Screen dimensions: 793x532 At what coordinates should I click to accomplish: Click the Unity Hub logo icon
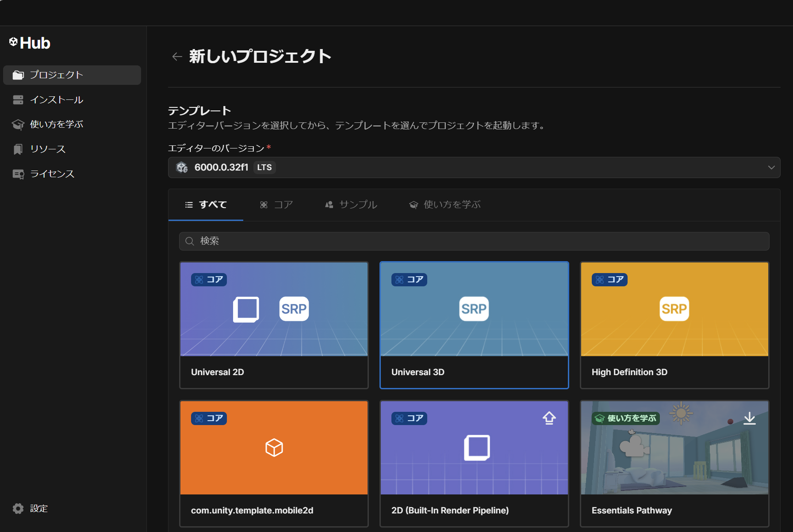point(13,42)
